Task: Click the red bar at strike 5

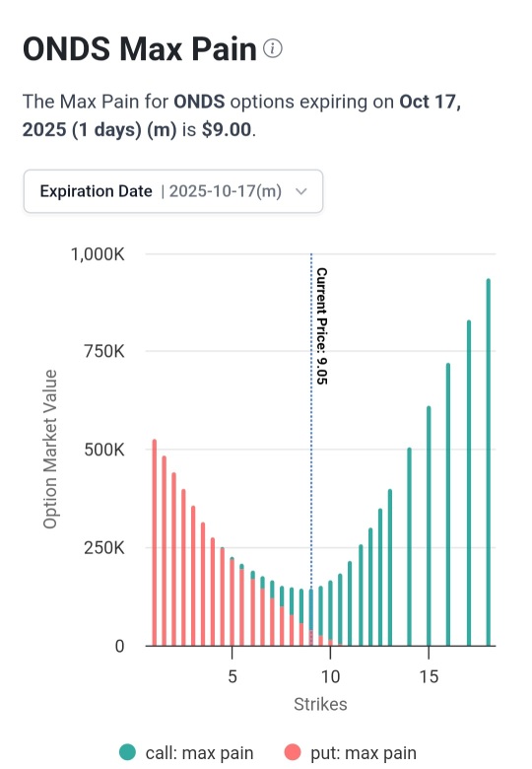Action: tap(233, 602)
